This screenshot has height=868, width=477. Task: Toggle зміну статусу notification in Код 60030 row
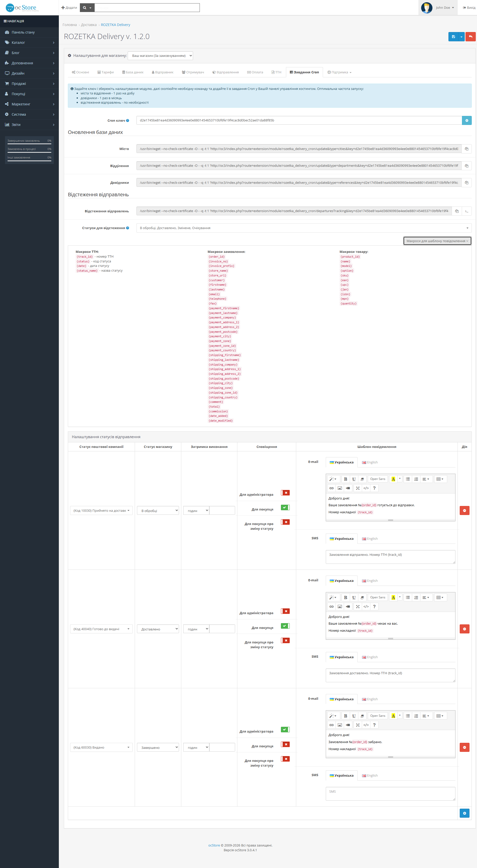tap(285, 759)
